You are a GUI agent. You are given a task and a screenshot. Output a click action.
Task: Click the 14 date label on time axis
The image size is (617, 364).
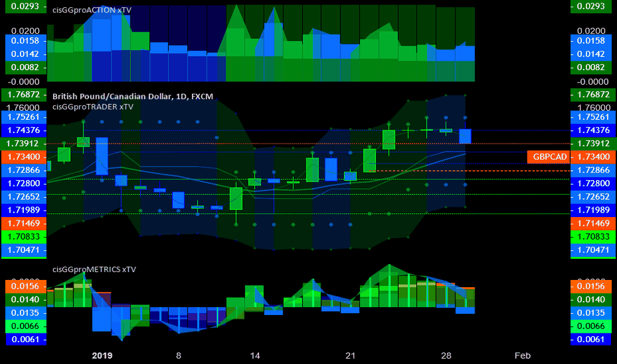pos(255,356)
